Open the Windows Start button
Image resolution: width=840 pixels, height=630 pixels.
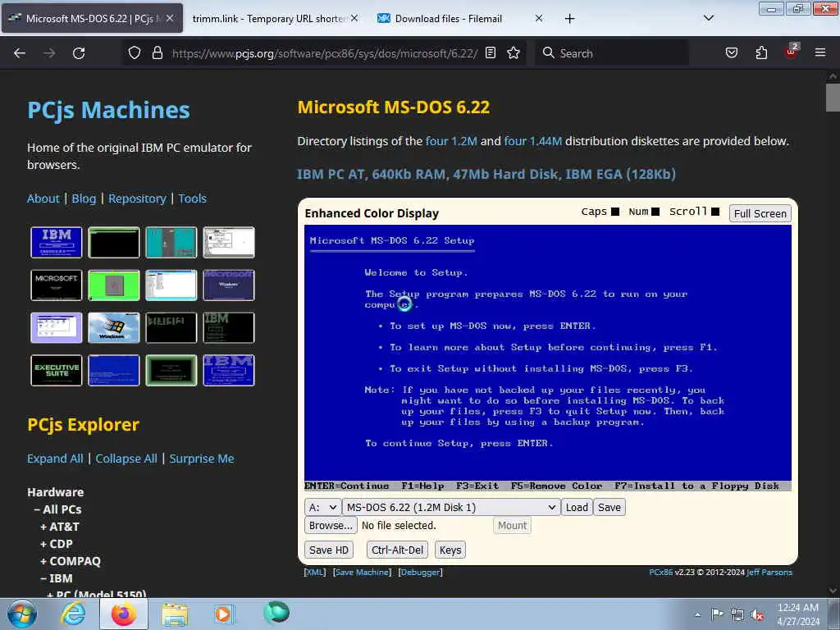click(21, 614)
